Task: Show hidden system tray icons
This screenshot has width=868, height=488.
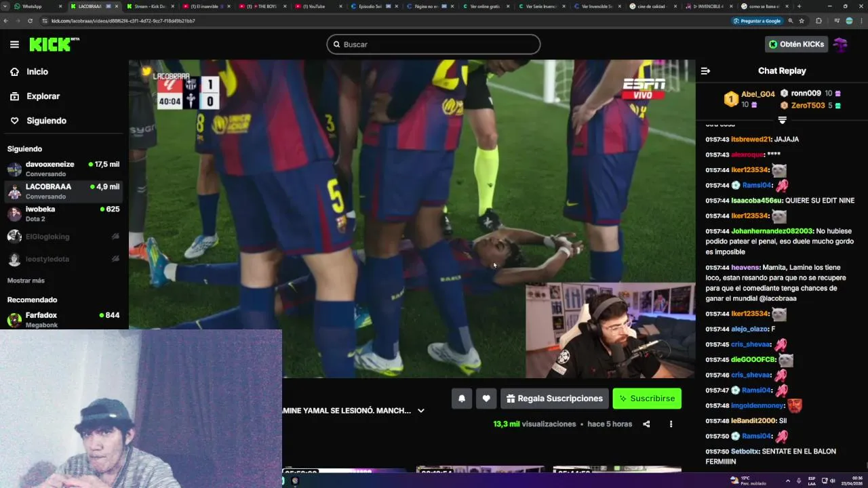Action: (x=787, y=481)
